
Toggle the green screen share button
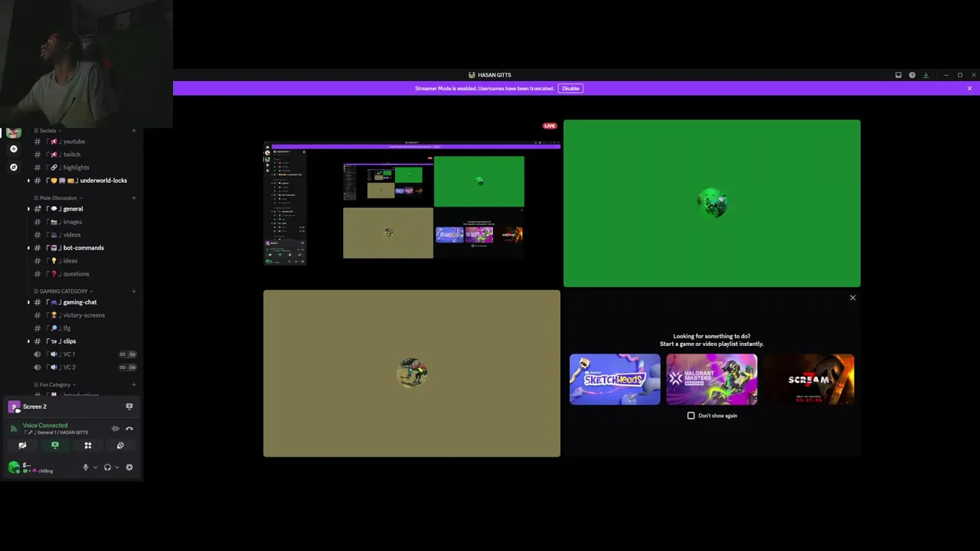(x=55, y=445)
